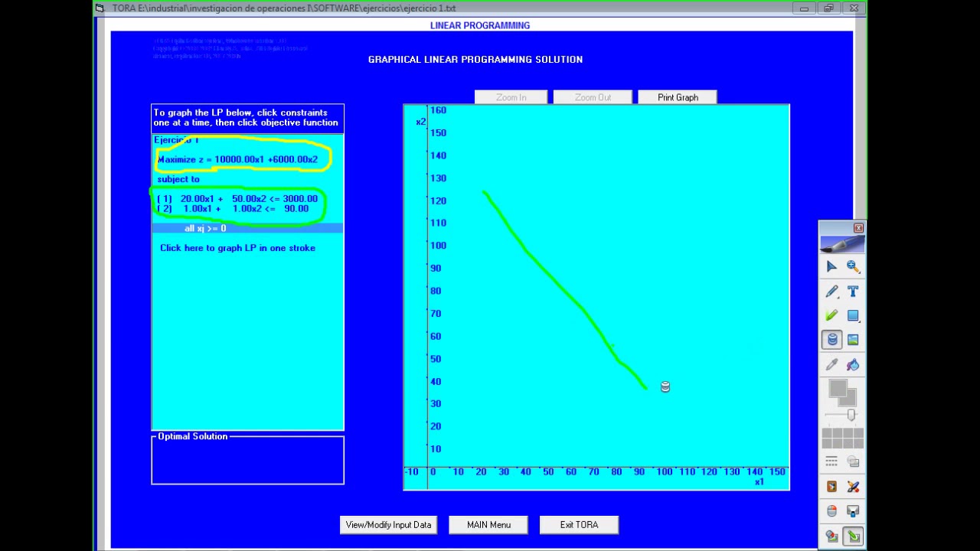Click 'Click here to graph LP in one stroke'
Viewport: 980px width, 551px height.
coord(237,248)
